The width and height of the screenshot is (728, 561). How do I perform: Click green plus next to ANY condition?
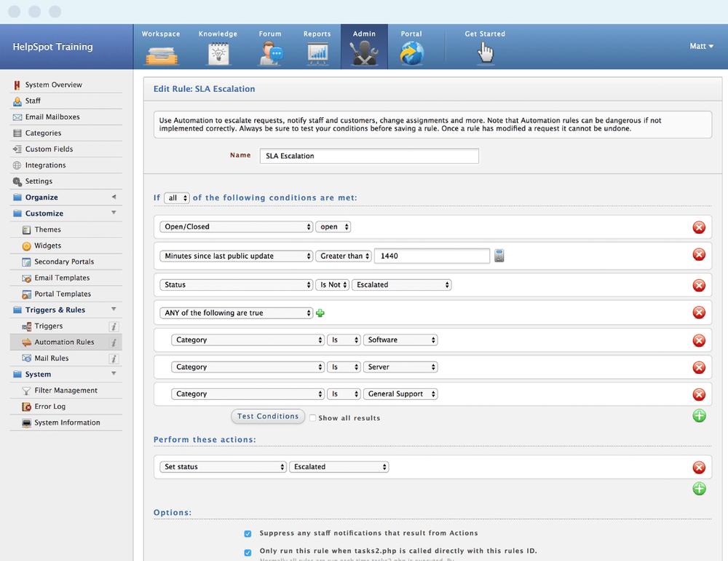(320, 313)
